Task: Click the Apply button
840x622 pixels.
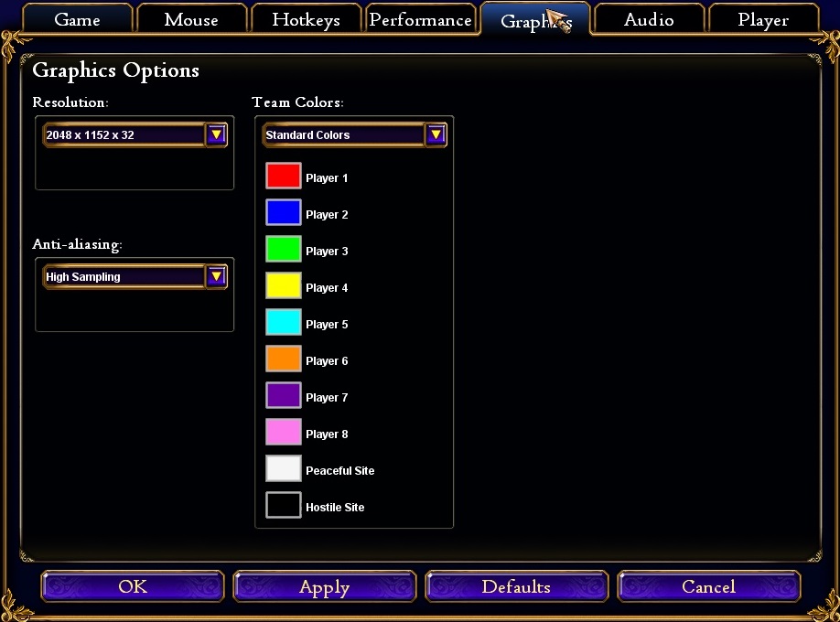Action: click(325, 587)
